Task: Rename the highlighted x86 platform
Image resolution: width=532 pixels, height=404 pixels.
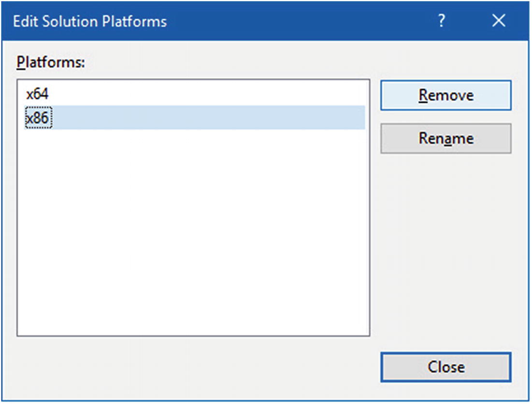Action: pyautogui.click(x=446, y=139)
